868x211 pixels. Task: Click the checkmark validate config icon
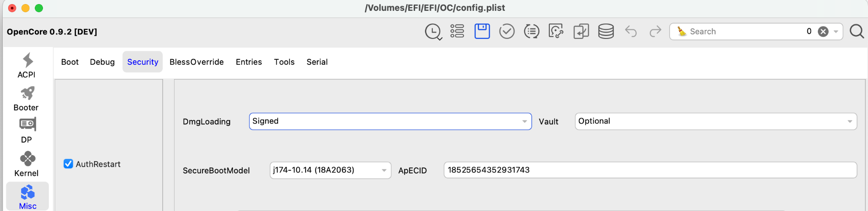pyautogui.click(x=507, y=31)
